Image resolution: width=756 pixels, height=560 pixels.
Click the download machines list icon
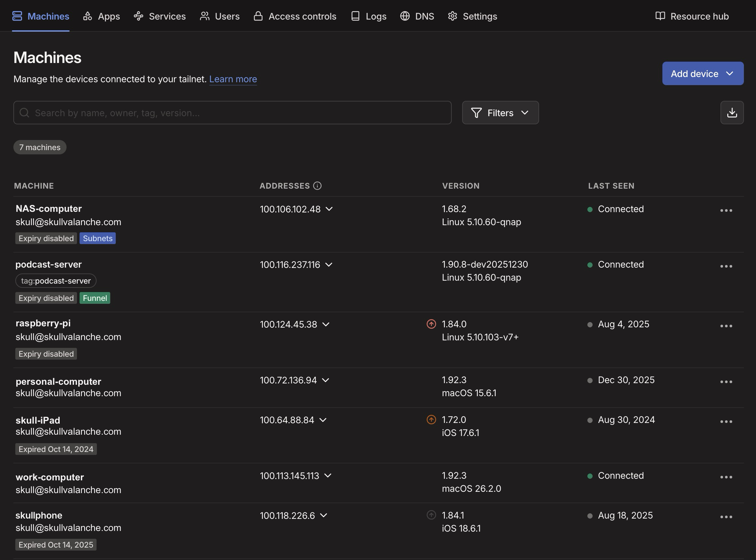732,113
